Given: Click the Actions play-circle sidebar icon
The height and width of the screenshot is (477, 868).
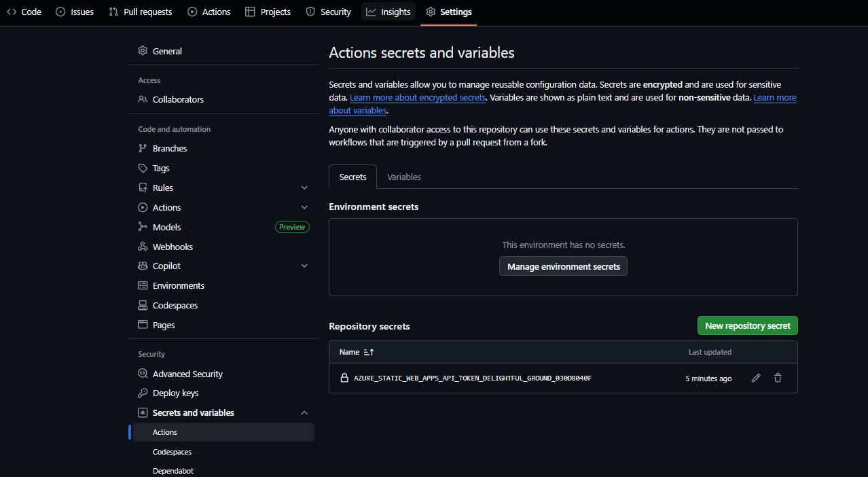Looking at the screenshot, I should (143, 207).
